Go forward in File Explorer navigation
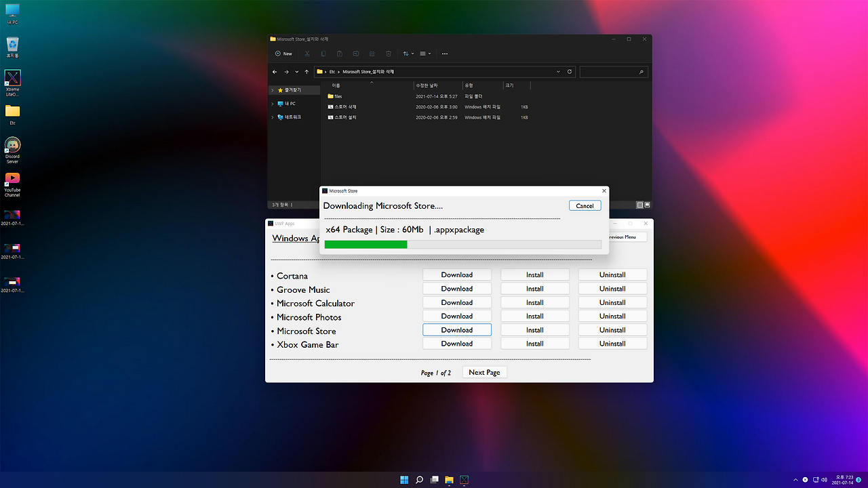This screenshot has width=868, height=488. [286, 71]
